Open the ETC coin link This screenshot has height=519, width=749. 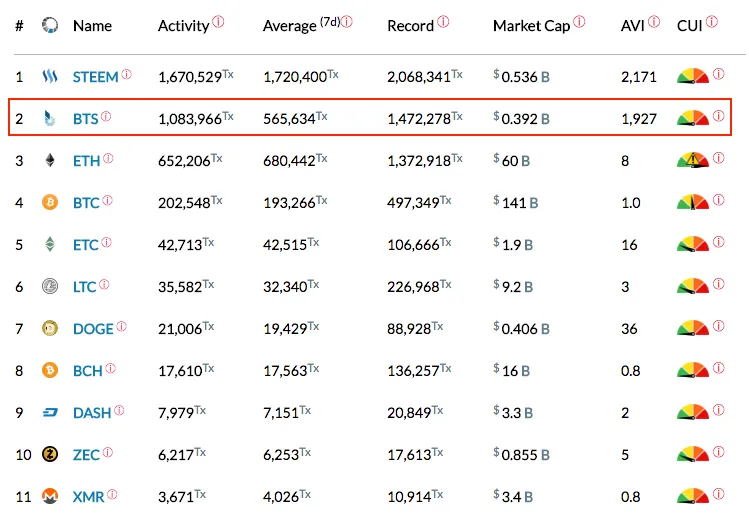[86, 245]
